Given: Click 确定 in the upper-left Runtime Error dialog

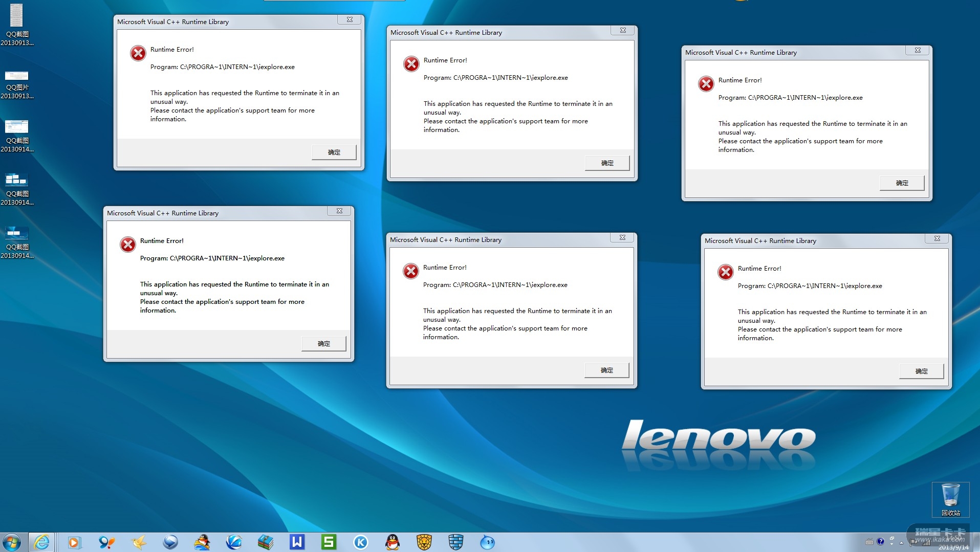Looking at the screenshot, I should click(x=334, y=152).
